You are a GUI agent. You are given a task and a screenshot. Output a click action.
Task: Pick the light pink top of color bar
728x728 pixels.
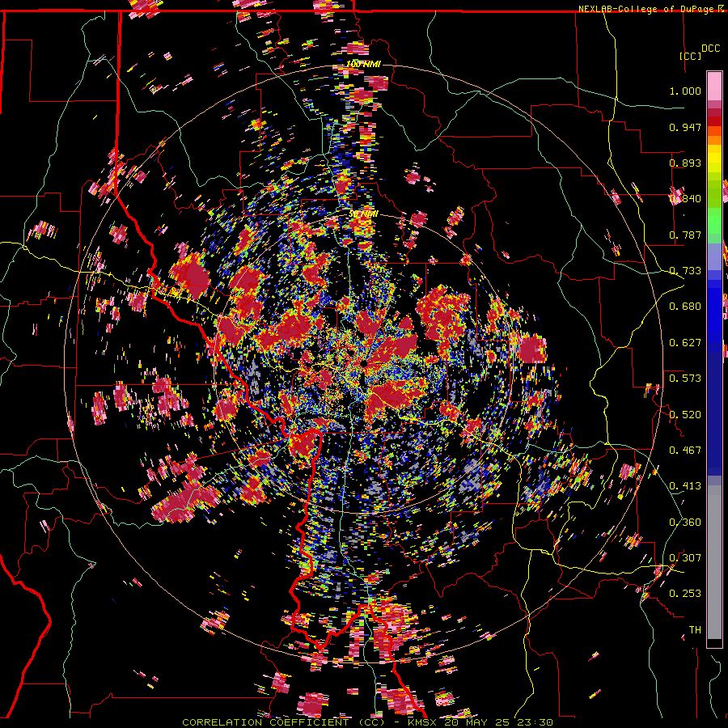coord(714,86)
